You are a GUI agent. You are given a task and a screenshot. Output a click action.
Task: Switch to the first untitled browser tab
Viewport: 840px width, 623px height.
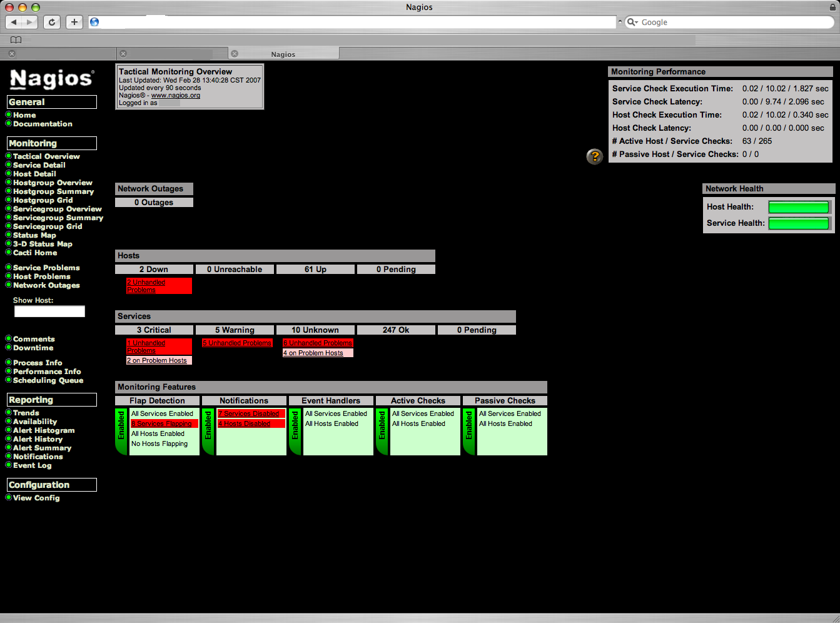pyautogui.click(x=58, y=54)
